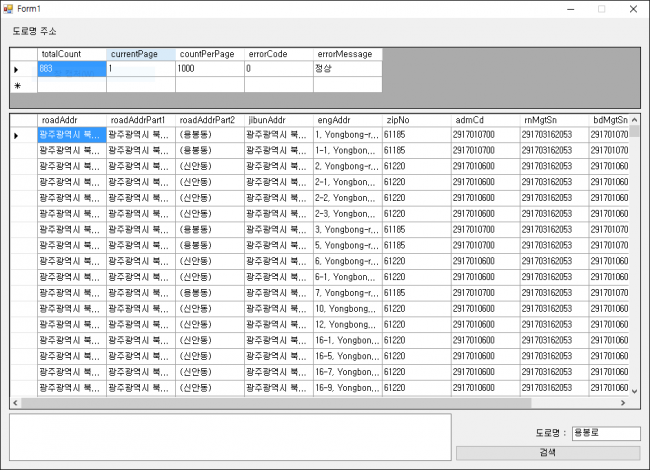The height and width of the screenshot is (470, 650).
Task: Sort by the totalCount column header
Action: tap(71, 54)
